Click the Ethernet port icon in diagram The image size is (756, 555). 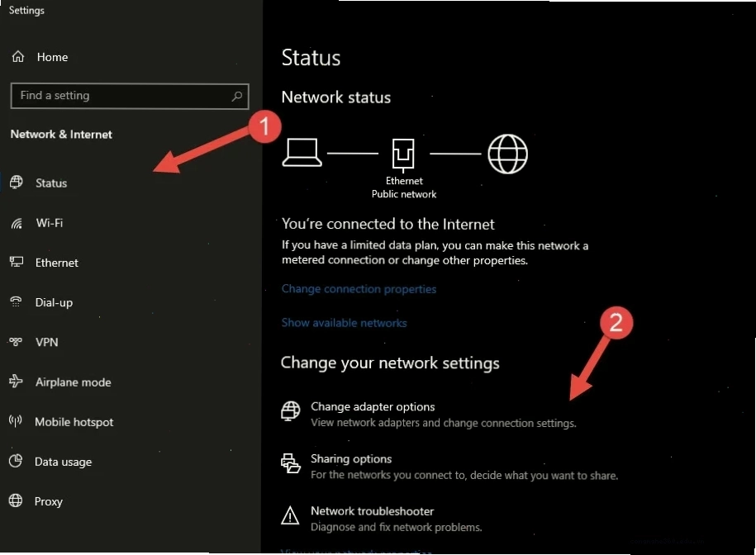coord(403,154)
